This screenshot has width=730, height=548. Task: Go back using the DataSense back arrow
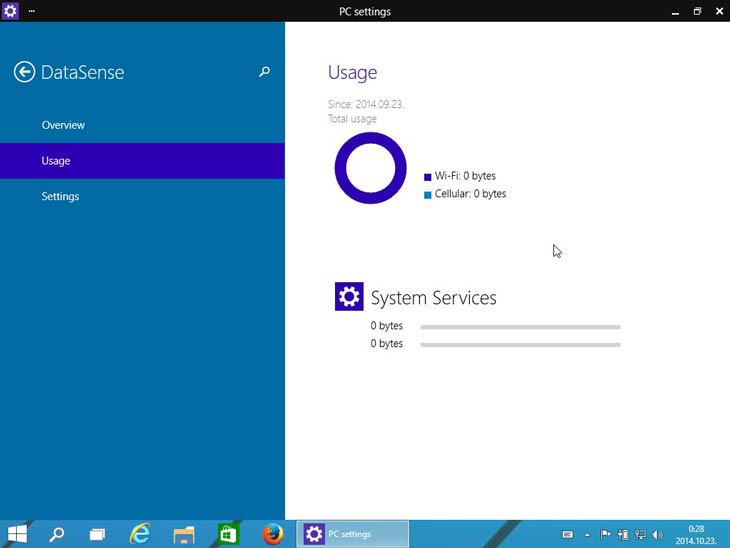(x=24, y=72)
